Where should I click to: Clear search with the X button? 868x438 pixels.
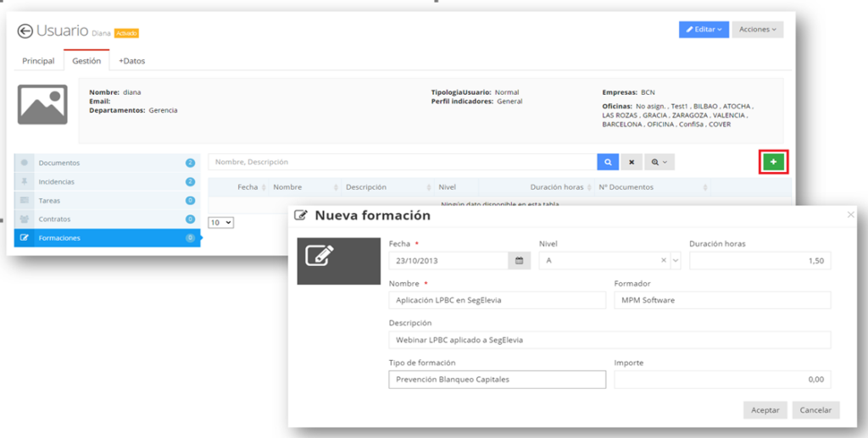632,162
